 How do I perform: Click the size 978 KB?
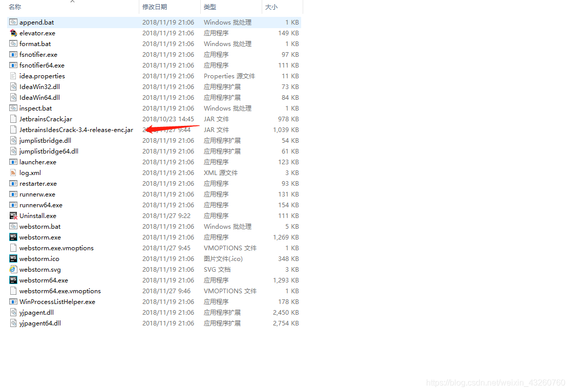click(289, 119)
